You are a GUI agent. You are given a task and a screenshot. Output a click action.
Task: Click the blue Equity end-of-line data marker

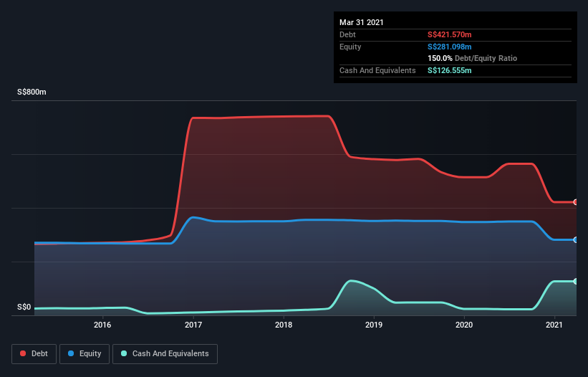pyautogui.click(x=576, y=239)
